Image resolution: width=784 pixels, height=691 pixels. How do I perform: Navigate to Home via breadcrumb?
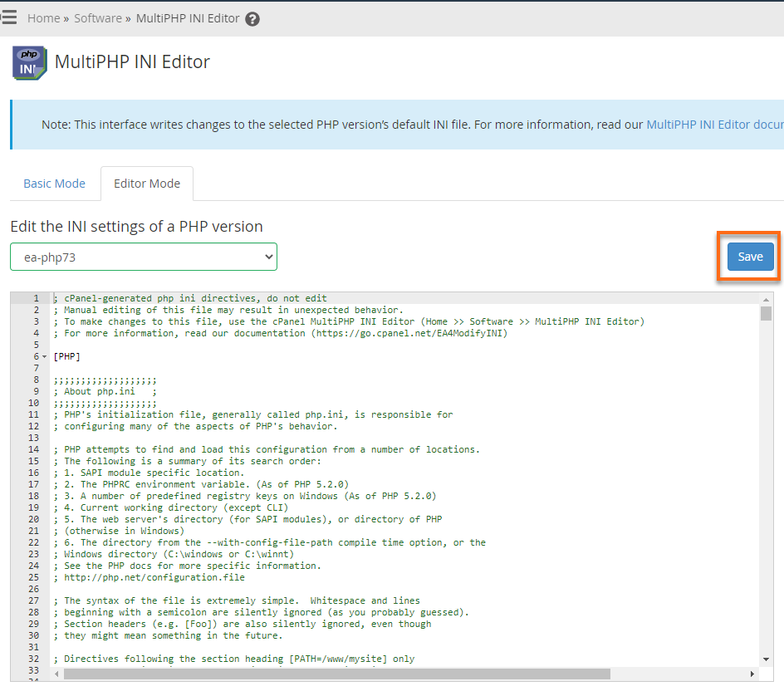43,17
